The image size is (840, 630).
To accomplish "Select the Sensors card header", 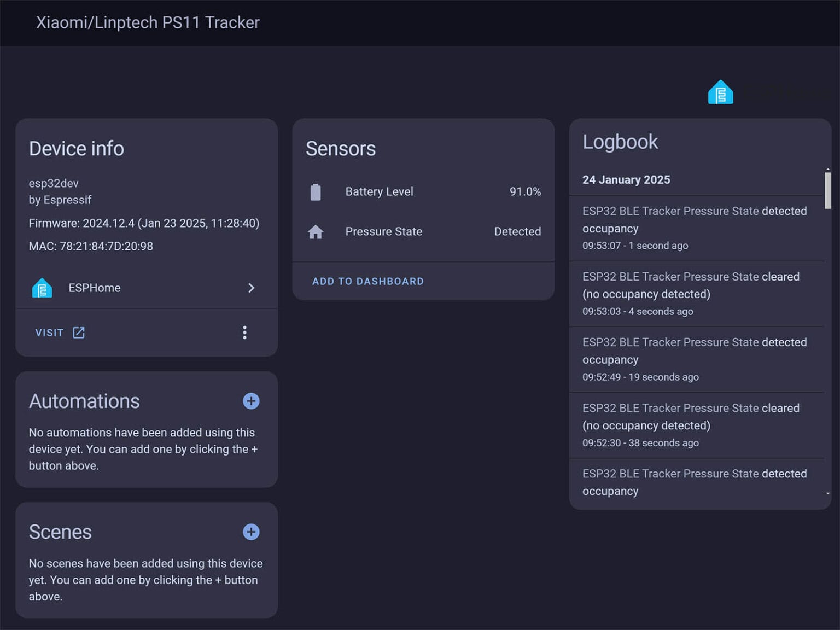I will [341, 148].
